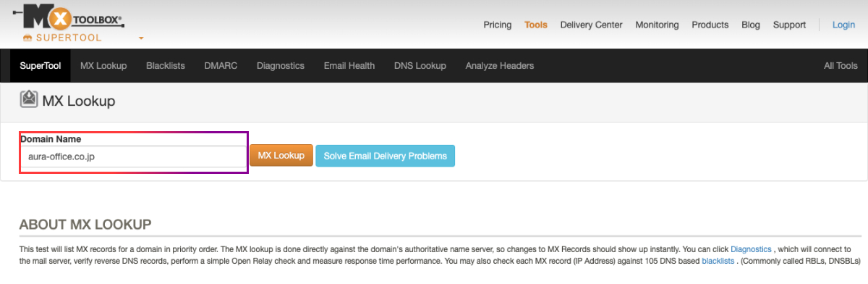Click the SUPERTOOL label under the logo
Screen dimensions: 868x284
[x=69, y=38]
